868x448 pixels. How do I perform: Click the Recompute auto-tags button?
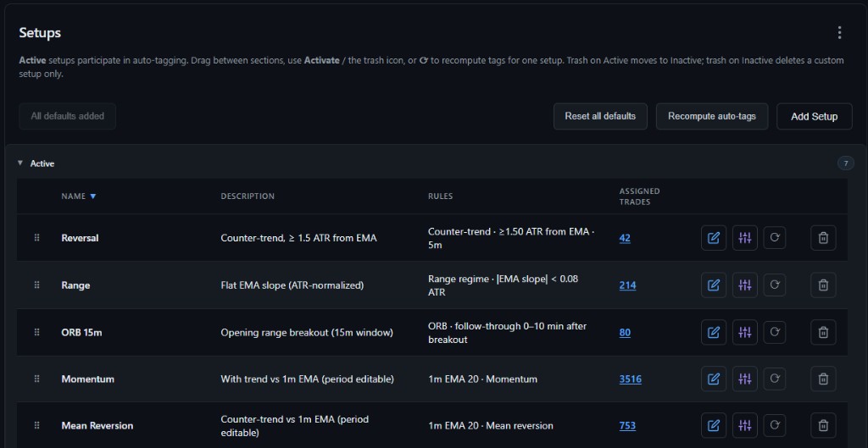point(712,116)
